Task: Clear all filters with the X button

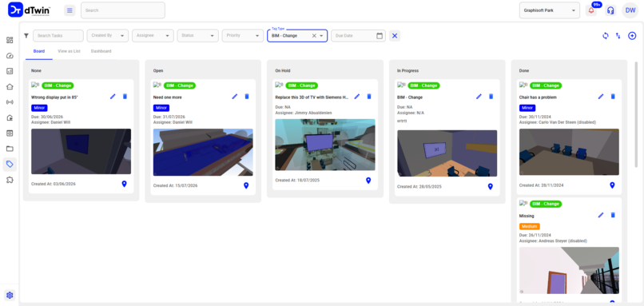Action: [x=395, y=36]
